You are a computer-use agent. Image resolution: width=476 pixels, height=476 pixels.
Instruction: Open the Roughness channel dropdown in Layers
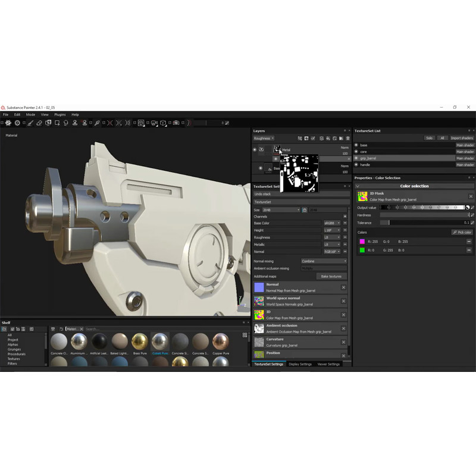(x=264, y=138)
